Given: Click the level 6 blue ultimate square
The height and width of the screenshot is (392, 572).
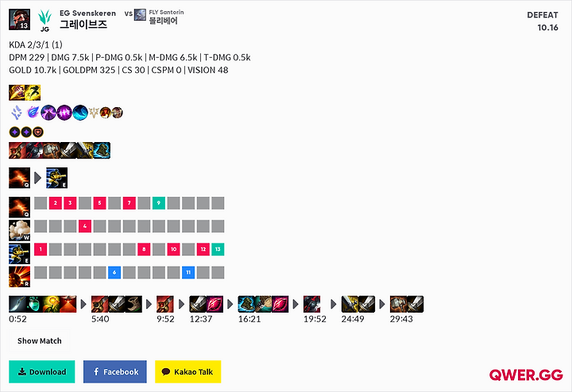Looking at the screenshot, I should click(x=114, y=272).
